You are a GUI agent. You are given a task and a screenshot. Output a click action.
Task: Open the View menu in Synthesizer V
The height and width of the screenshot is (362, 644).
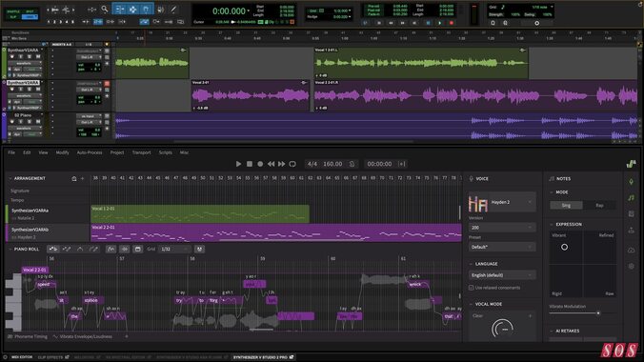click(x=43, y=152)
